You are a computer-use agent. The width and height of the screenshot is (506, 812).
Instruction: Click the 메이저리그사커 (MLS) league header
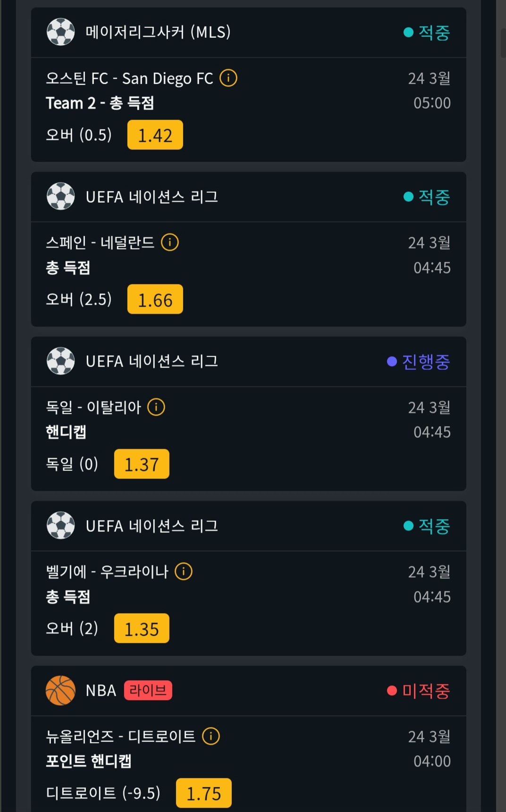coord(158,32)
